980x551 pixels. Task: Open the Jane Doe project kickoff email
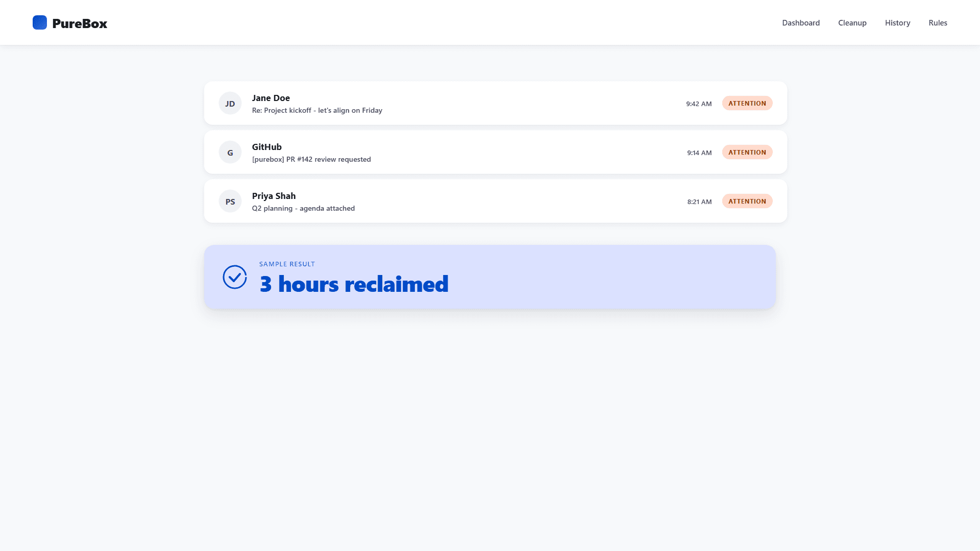tap(496, 103)
